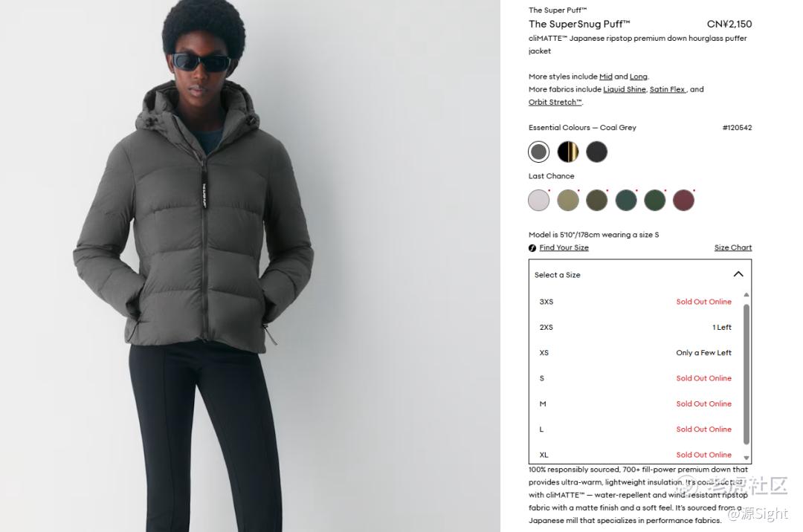The height and width of the screenshot is (532, 803).
Task: Select the Coal Grey colour swatch
Action: click(x=539, y=152)
